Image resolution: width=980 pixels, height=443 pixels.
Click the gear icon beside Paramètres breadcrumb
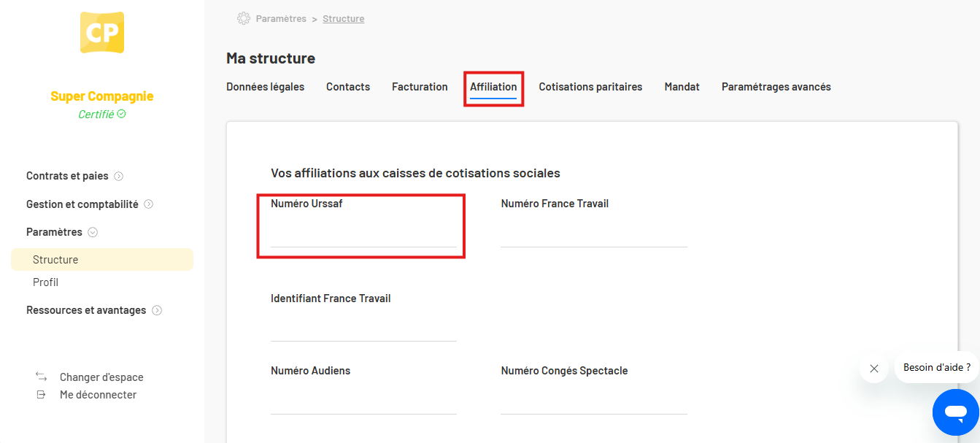point(244,18)
